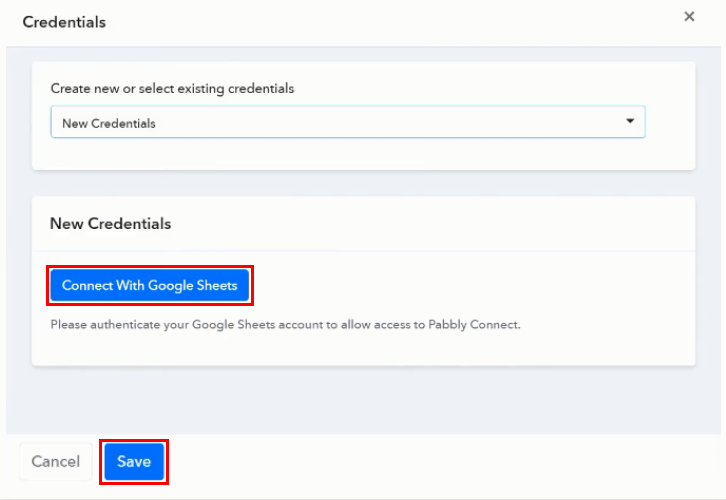726x500 pixels.
Task: Open the New Credentials dropdown
Action: 348,122
